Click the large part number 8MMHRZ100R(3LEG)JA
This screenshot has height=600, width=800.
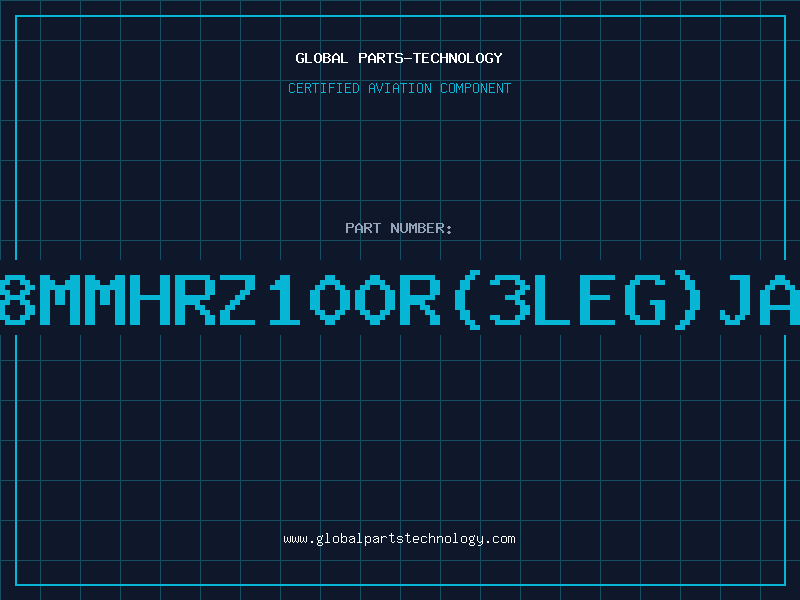(400, 300)
